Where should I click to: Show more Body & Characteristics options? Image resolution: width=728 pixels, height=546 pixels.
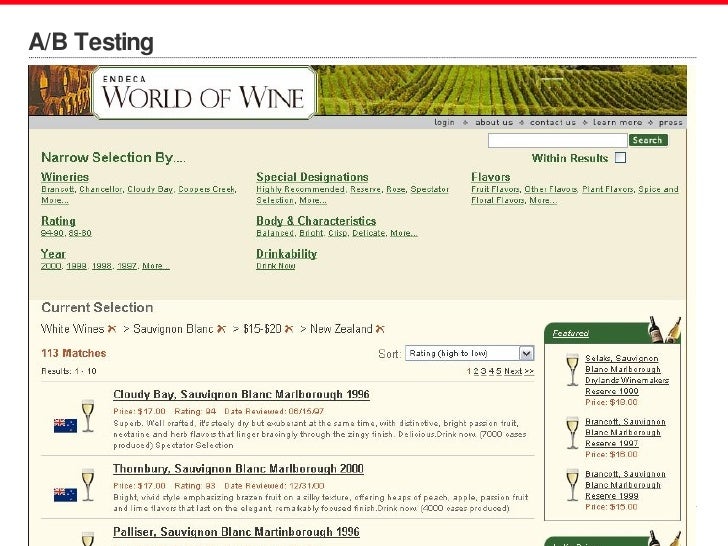coord(404,233)
